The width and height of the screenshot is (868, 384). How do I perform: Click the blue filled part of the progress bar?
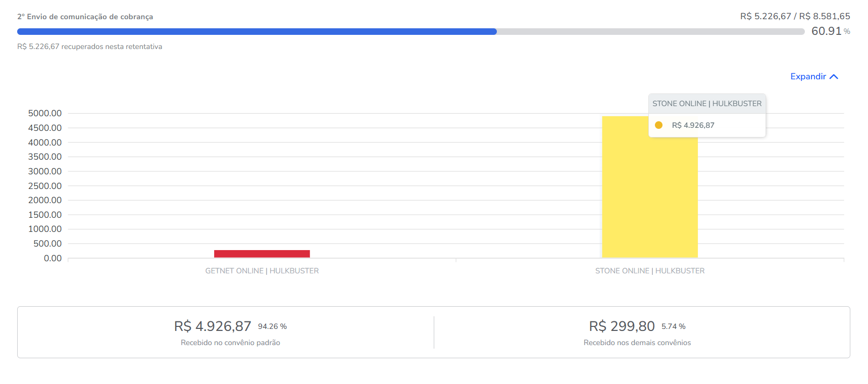coord(257,32)
